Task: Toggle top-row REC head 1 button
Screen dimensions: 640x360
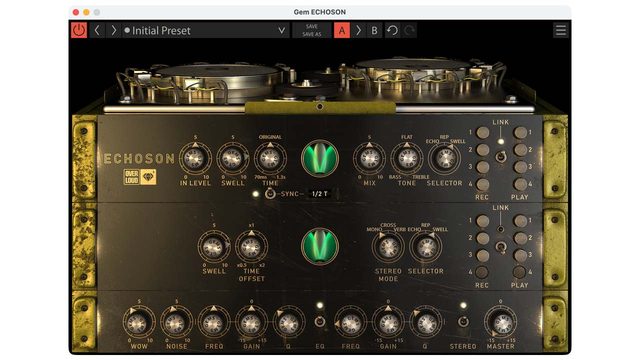Action: pos(483,132)
